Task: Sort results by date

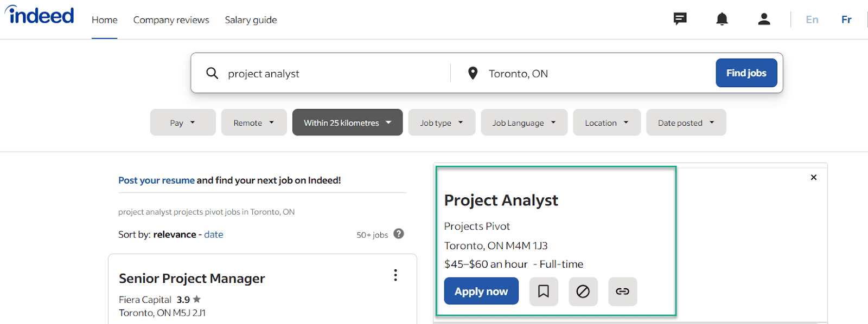Action: tap(214, 235)
